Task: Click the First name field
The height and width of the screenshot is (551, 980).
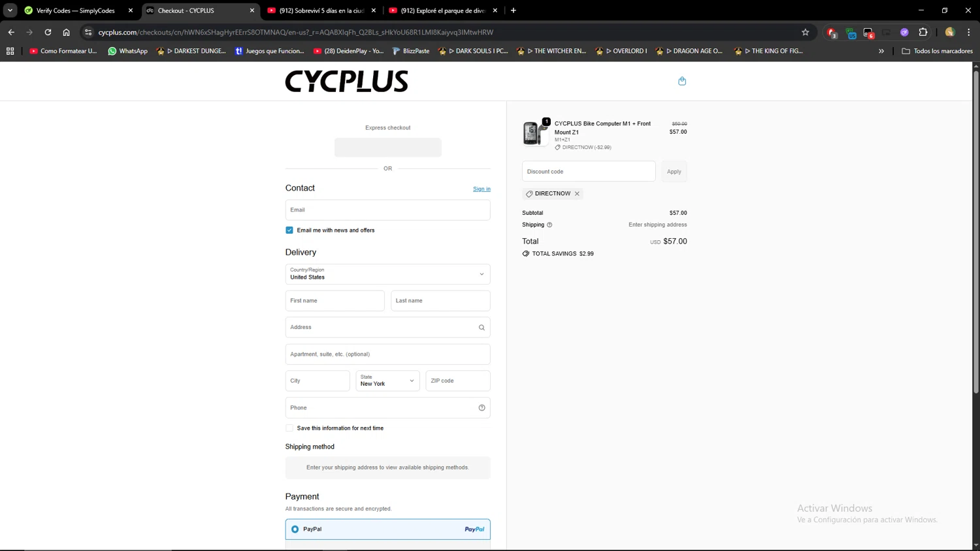Action: pyautogui.click(x=335, y=301)
